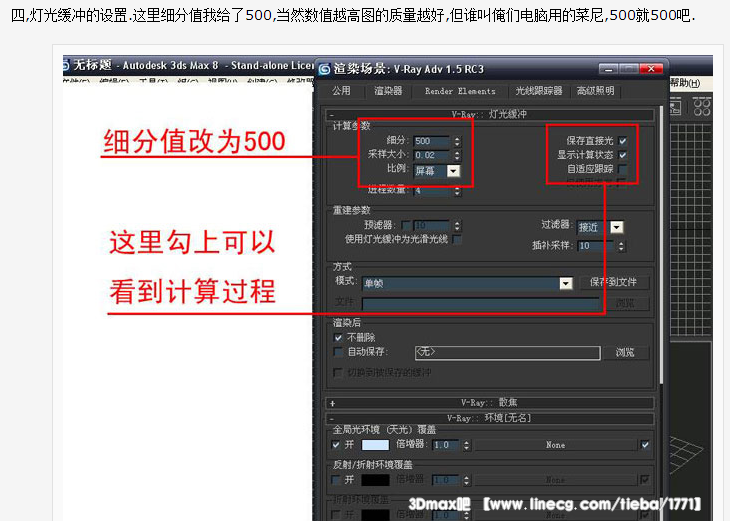Viewport: 730px width, 521px height.
Task: Click the 全局光环境 倍增器 spinner
Action: tap(466, 446)
